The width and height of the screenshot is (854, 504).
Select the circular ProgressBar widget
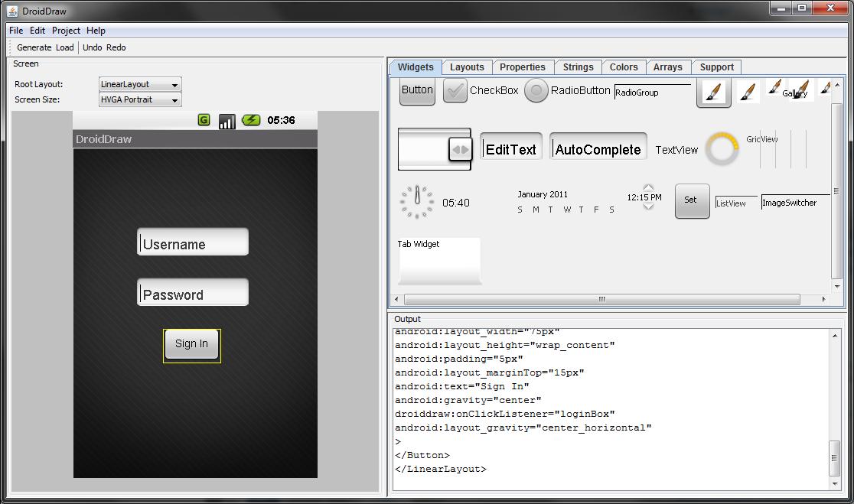click(722, 148)
